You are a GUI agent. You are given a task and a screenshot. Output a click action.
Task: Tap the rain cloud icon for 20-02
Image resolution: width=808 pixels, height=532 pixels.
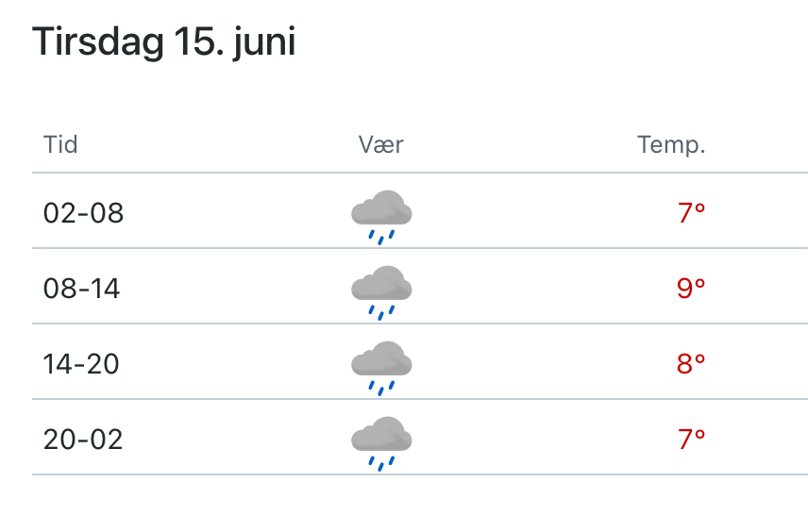(x=381, y=442)
